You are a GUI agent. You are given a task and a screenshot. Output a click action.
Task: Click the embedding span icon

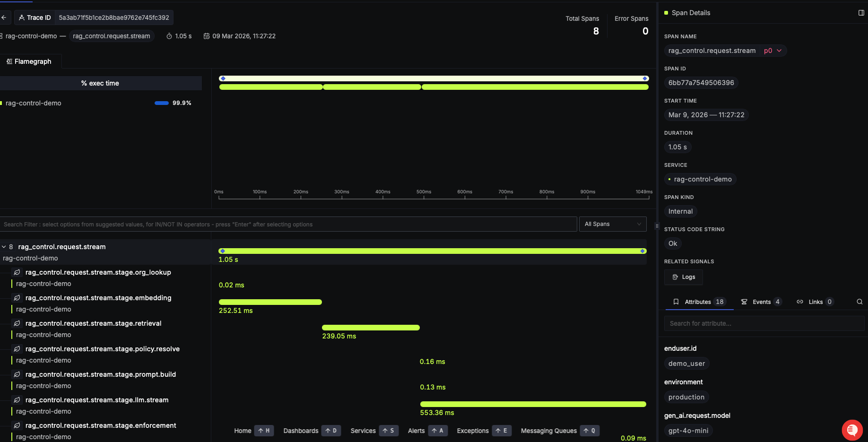tap(17, 298)
